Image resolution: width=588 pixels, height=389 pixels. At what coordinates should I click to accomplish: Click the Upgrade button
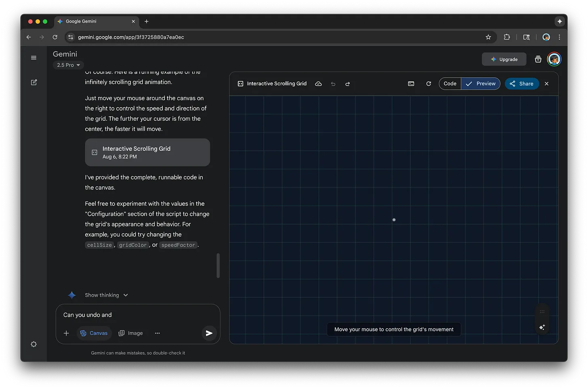point(504,59)
